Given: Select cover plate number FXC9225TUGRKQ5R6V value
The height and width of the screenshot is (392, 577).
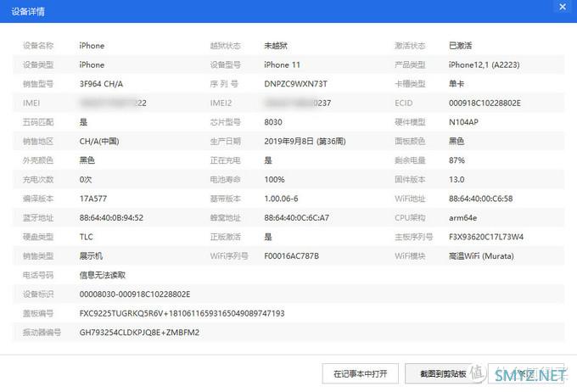Looking at the screenshot, I should click(x=182, y=314).
